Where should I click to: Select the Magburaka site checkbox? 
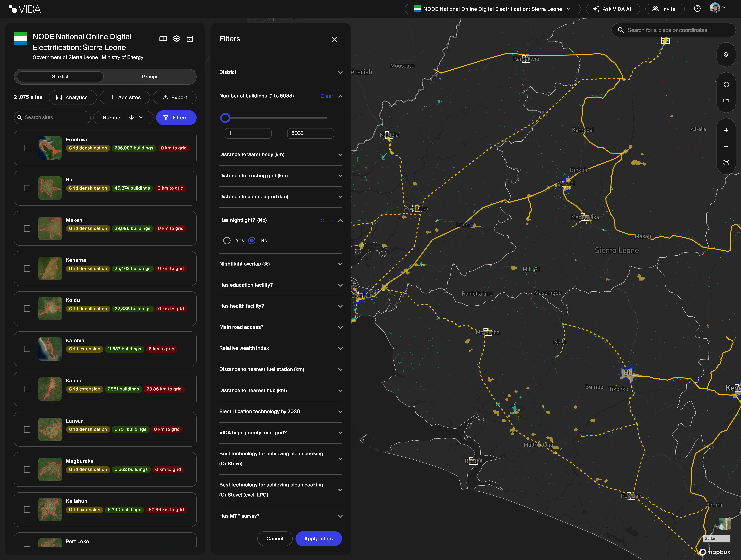(x=27, y=469)
